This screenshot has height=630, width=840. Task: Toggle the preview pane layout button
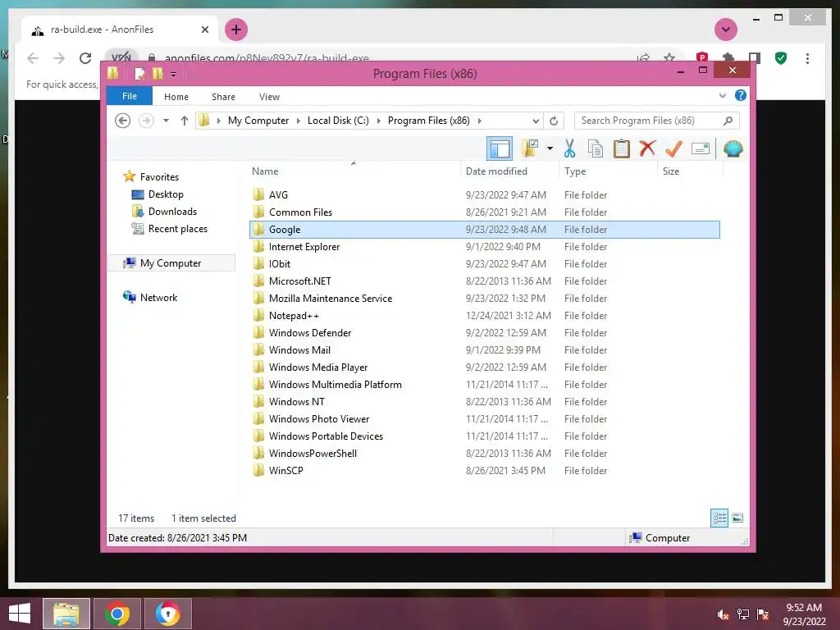coord(500,148)
